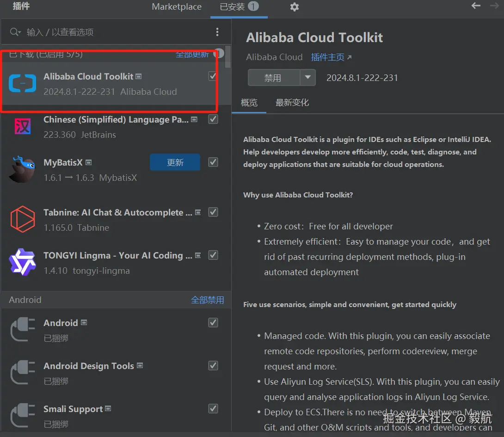Click the Android plugin plug icon

click(x=23, y=329)
